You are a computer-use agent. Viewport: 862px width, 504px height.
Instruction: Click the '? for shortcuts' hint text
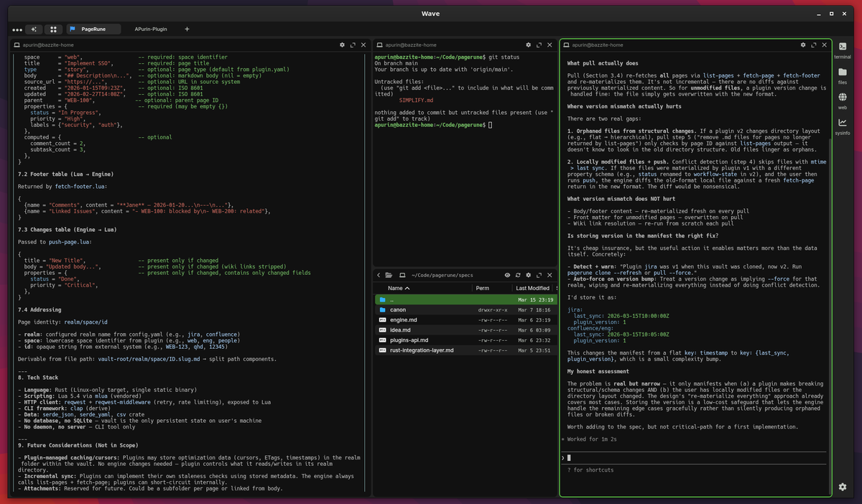(x=590, y=470)
